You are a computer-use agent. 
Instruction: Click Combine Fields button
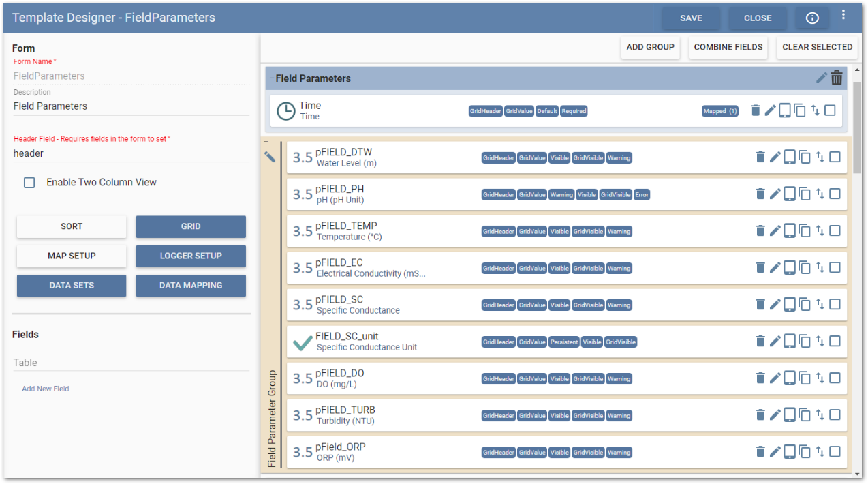click(728, 47)
